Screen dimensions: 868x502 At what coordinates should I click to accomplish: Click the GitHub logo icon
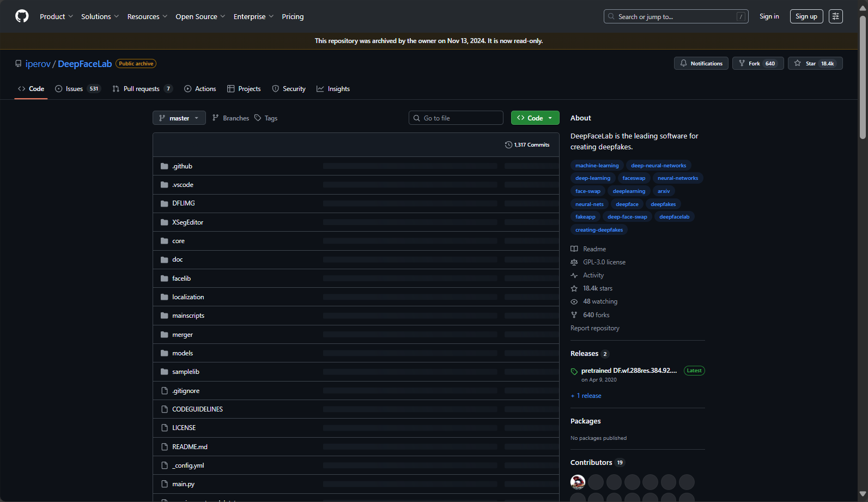[x=22, y=16]
